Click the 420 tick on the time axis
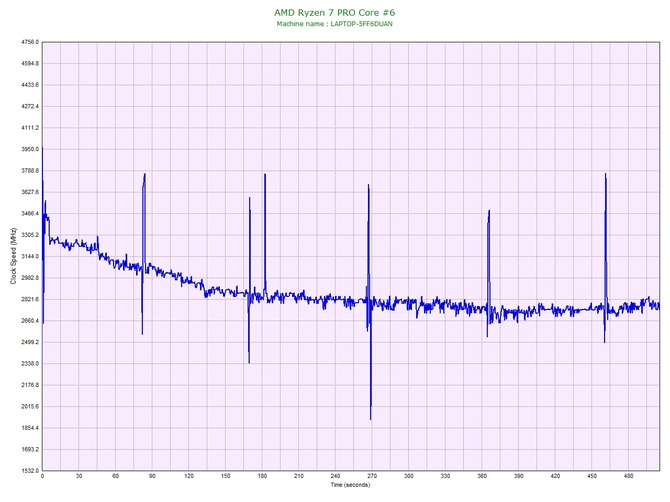Screen dimensions: 670x502 click(555, 476)
